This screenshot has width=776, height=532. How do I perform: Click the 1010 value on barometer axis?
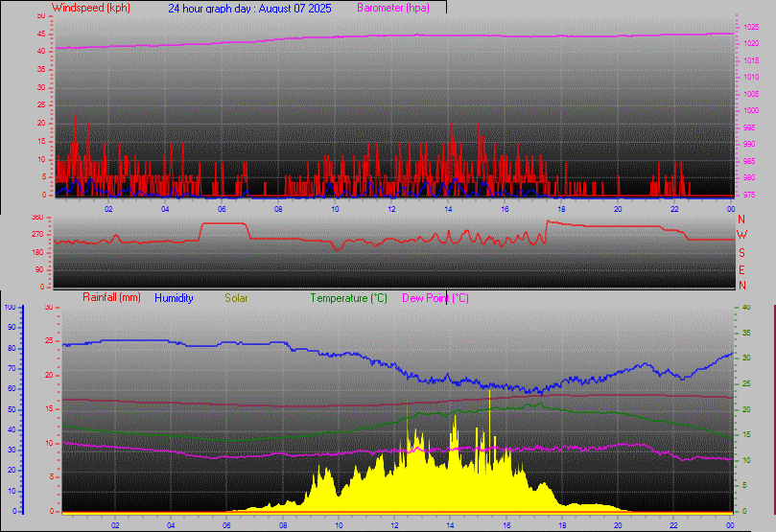(751, 77)
